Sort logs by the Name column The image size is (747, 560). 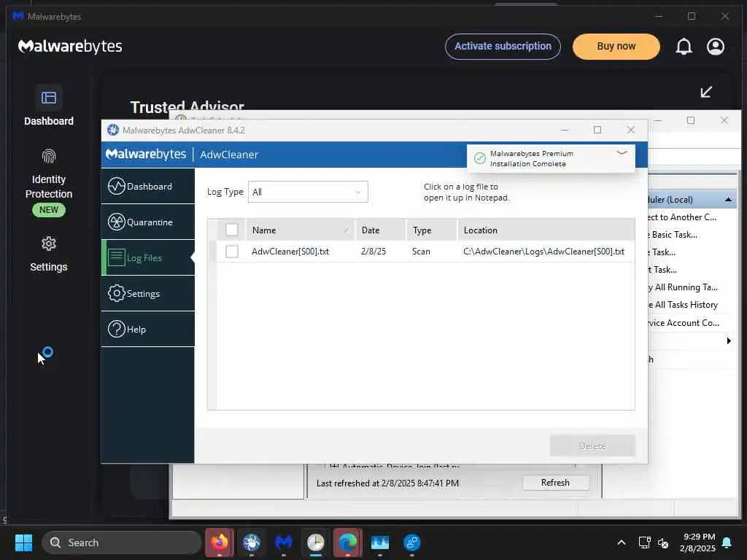300,230
